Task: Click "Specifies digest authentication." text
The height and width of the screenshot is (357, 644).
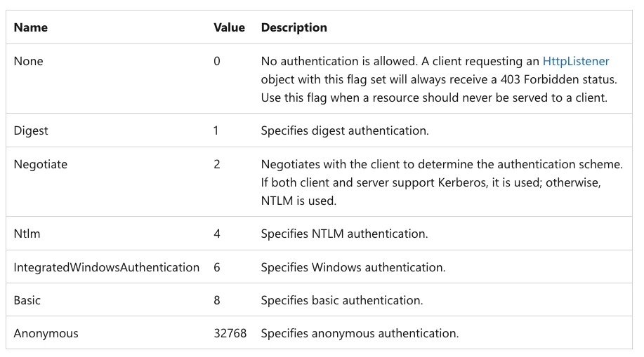Action: click(x=344, y=130)
